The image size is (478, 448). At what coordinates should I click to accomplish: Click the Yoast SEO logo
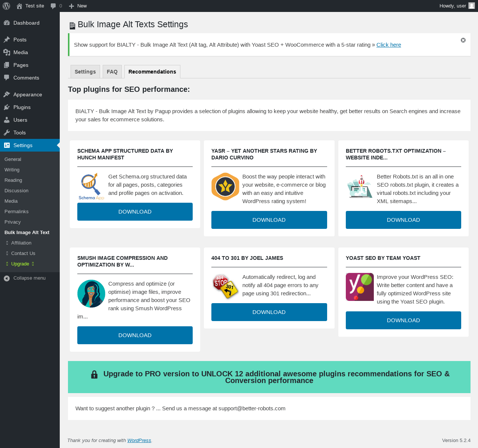tap(360, 287)
